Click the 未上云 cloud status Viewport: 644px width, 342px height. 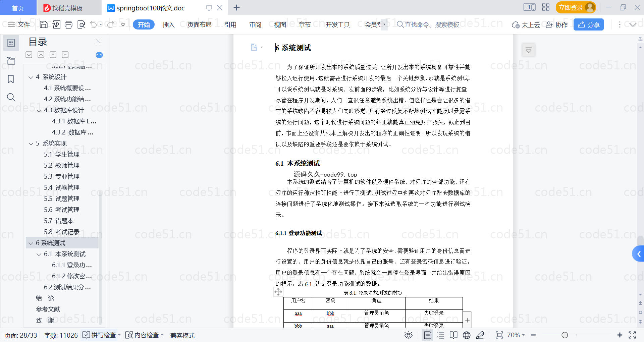(526, 24)
